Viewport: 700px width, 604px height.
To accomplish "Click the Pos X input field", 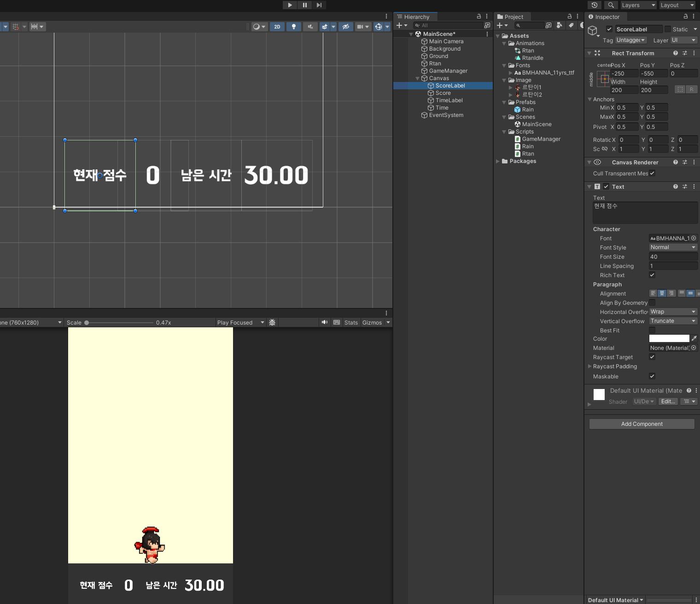I will point(624,74).
